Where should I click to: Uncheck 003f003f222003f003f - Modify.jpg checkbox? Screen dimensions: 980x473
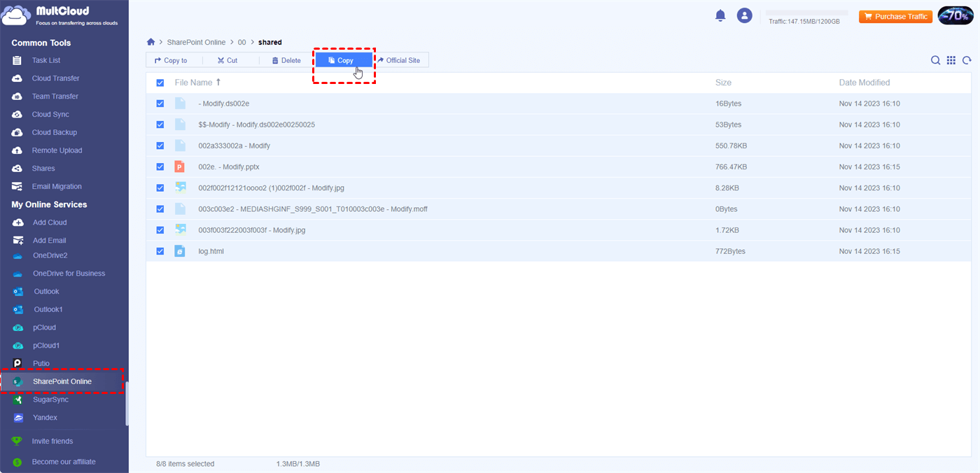click(x=160, y=230)
